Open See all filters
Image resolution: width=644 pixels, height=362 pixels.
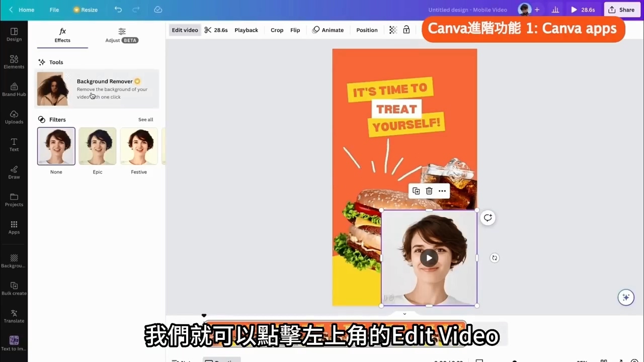click(145, 119)
